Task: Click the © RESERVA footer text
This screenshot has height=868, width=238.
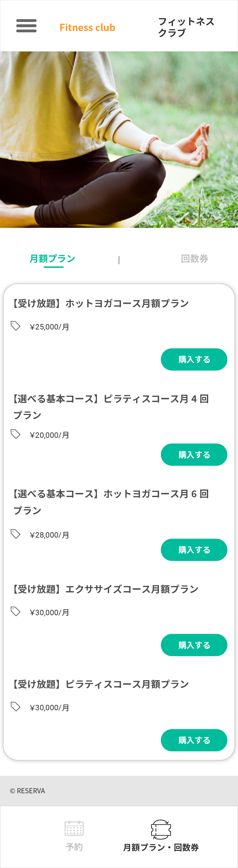Action: 27,791
